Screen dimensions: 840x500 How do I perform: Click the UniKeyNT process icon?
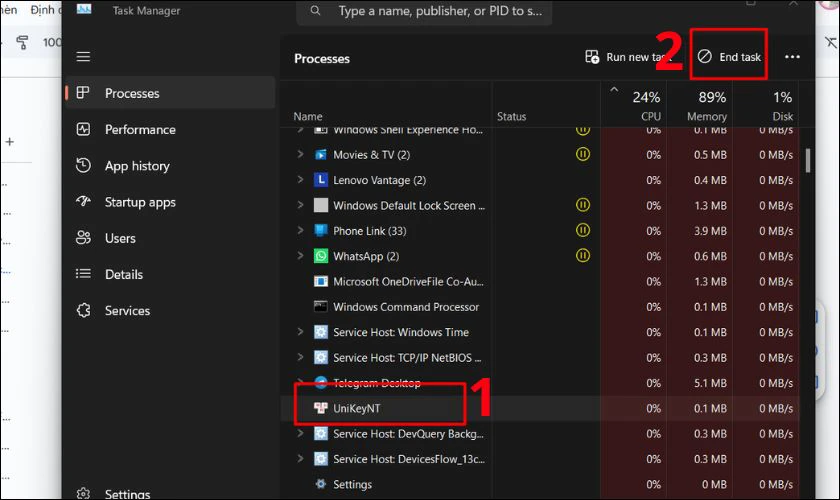pos(320,408)
